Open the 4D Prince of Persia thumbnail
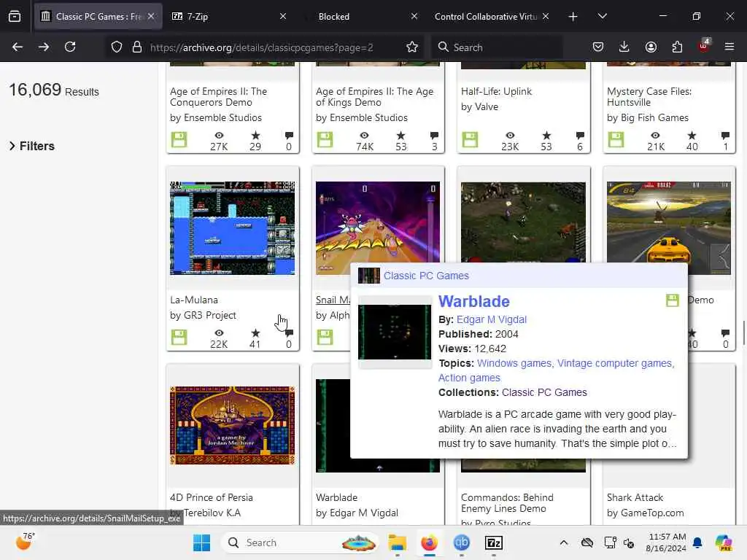 [x=233, y=425]
